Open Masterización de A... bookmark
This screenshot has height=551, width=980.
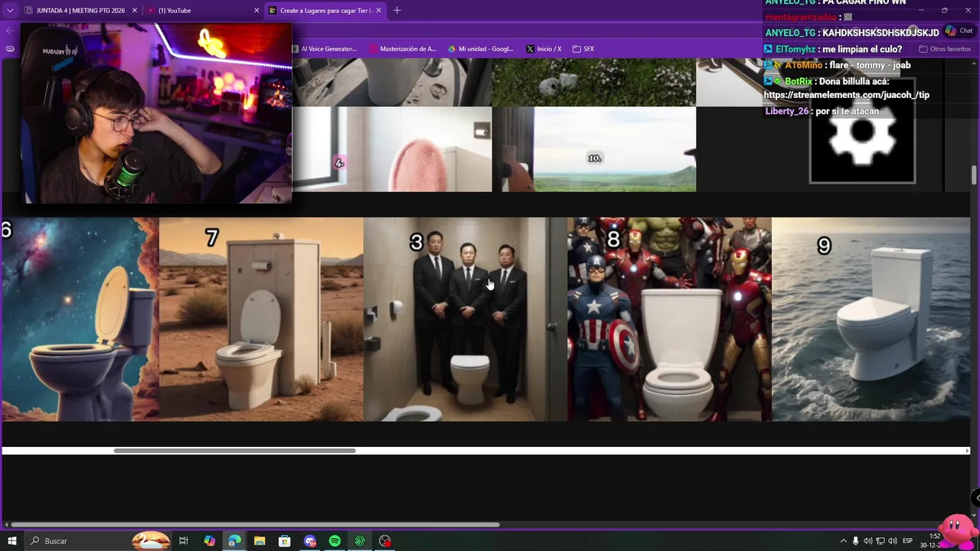point(403,49)
